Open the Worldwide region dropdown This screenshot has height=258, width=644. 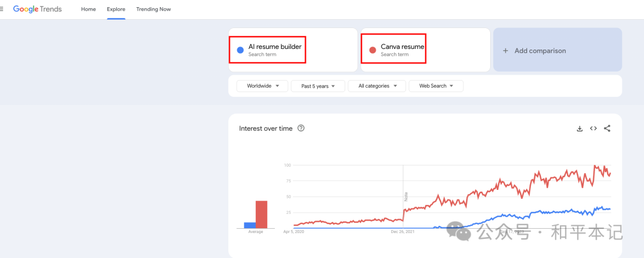[262, 86]
